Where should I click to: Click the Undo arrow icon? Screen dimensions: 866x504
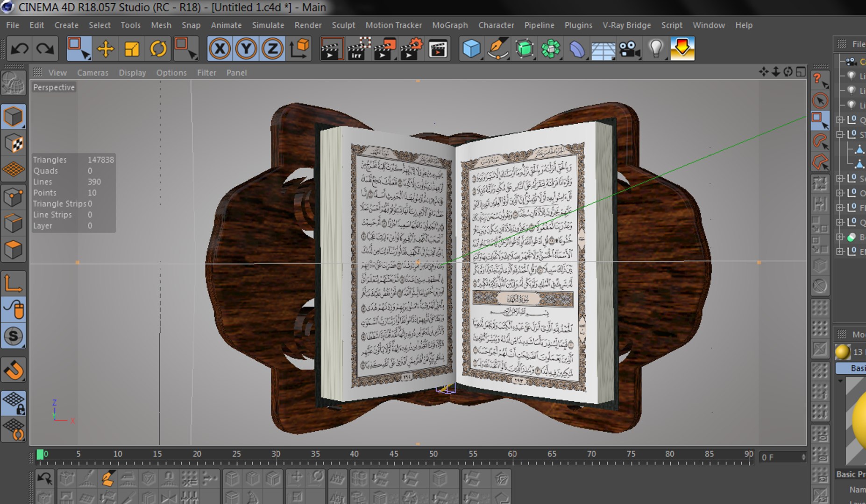tap(20, 49)
